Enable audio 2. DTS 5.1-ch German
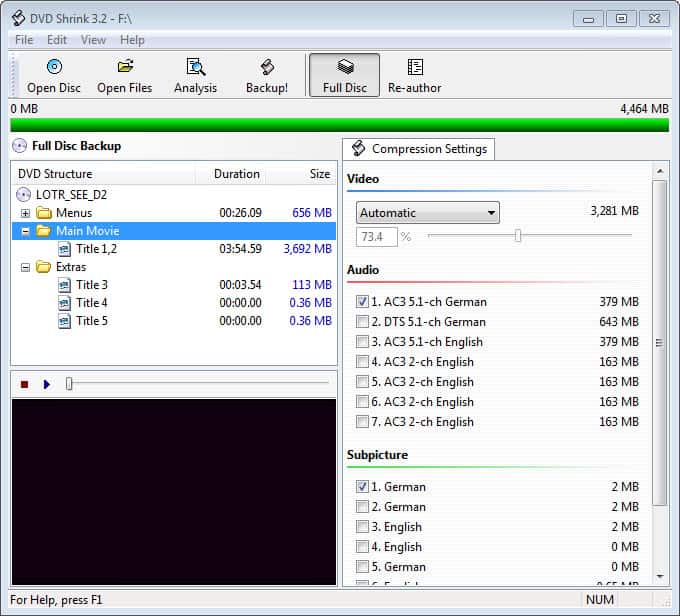Viewport: 680px width, 616px height. [x=362, y=321]
